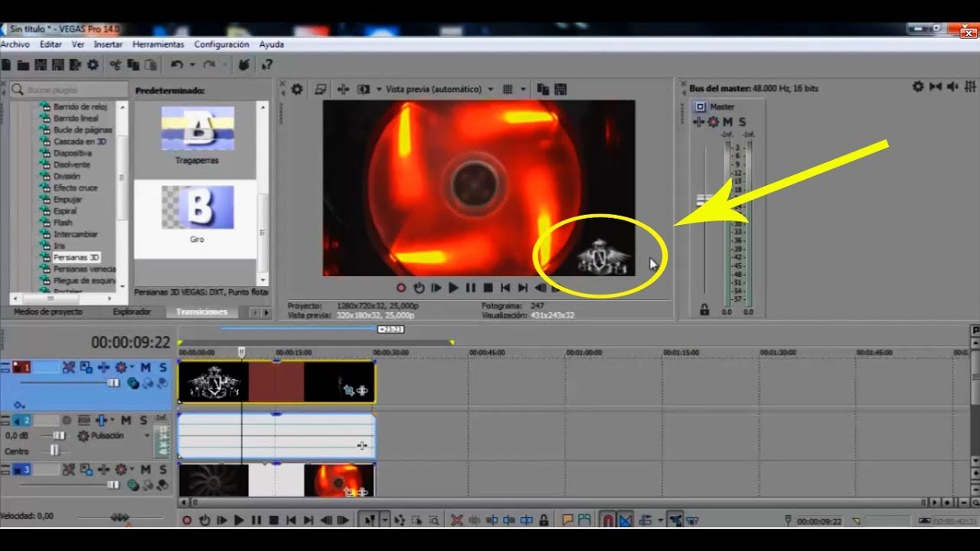Image resolution: width=980 pixels, height=551 pixels.
Task: Click the Paste icon in toolbar
Action: point(151,65)
